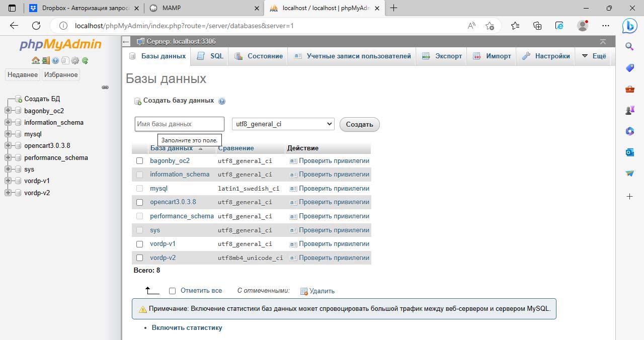Click the link chain icon in sidebar

[x=105, y=87]
